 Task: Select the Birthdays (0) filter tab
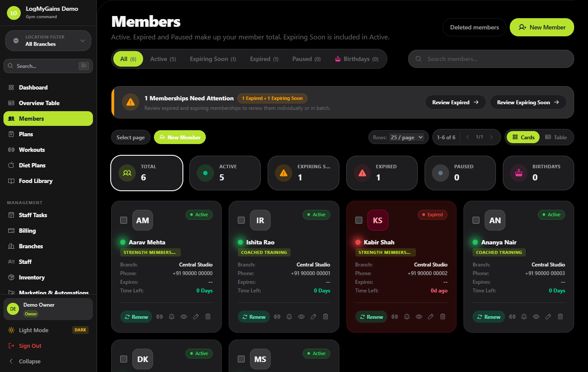click(x=357, y=59)
